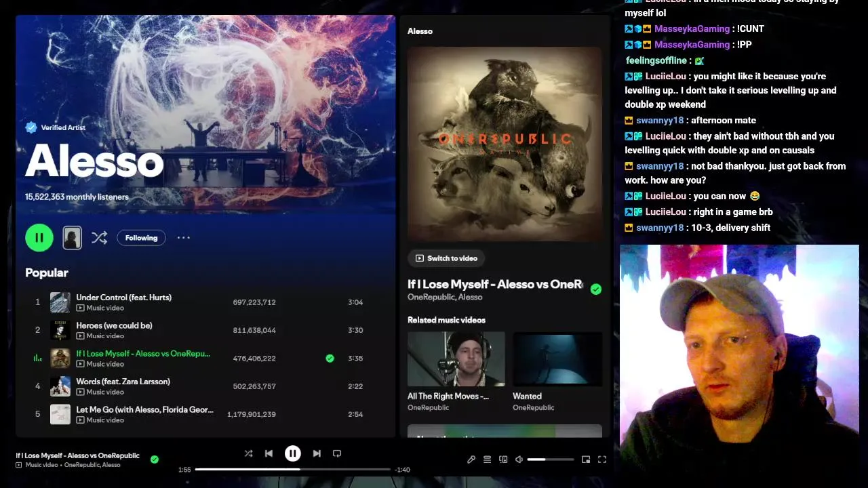Toggle saved checkmark beside now-playing title panel

coord(596,289)
